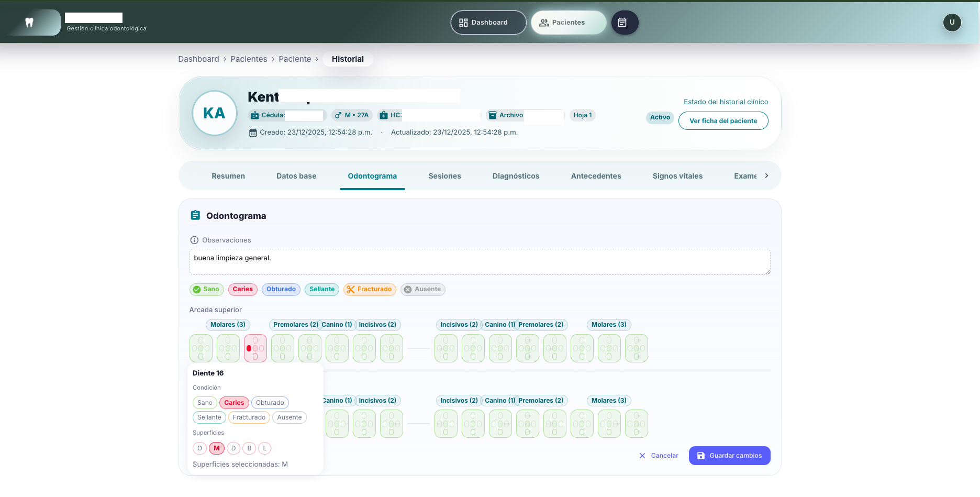Image resolution: width=980 pixels, height=497 pixels.
Task: Click the last lower-right molar tooth
Action: pyautogui.click(x=636, y=424)
